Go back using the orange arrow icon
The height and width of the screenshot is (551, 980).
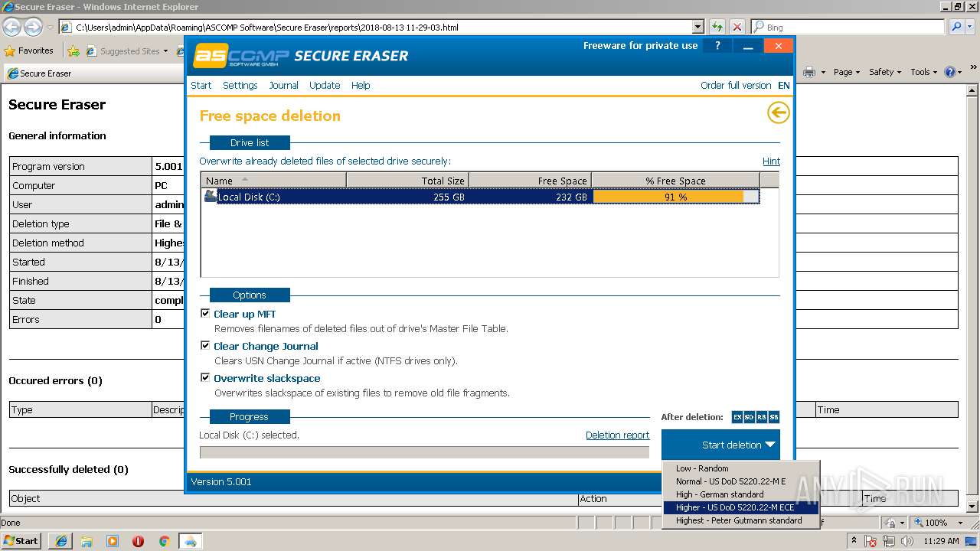coord(778,113)
